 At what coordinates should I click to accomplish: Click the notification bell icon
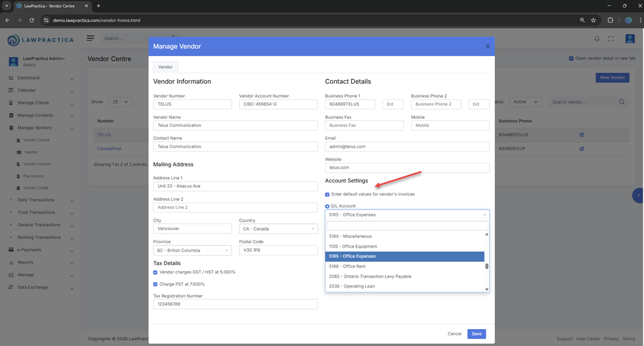click(x=597, y=39)
